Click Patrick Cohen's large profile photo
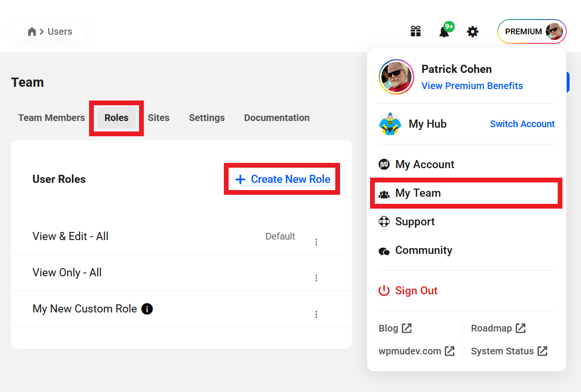Screen dimensions: 581x392 [397, 77]
